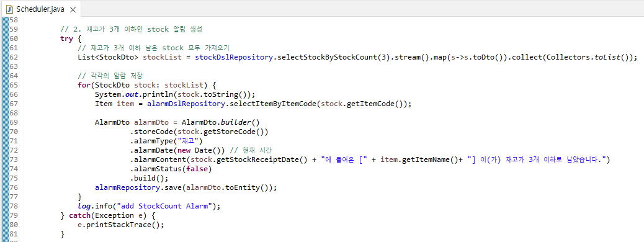The width and height of the screenshot is (644, 242).
Task: Click line number 62 in the gutter
Action: 14,57
